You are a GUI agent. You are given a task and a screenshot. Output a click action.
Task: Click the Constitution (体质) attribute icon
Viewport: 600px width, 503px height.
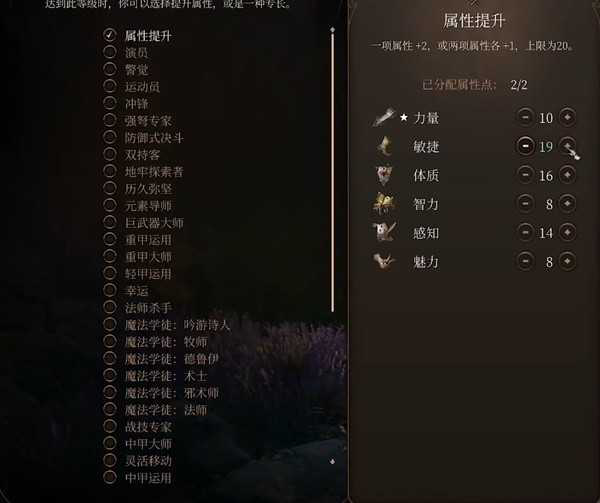coord(384,175)
